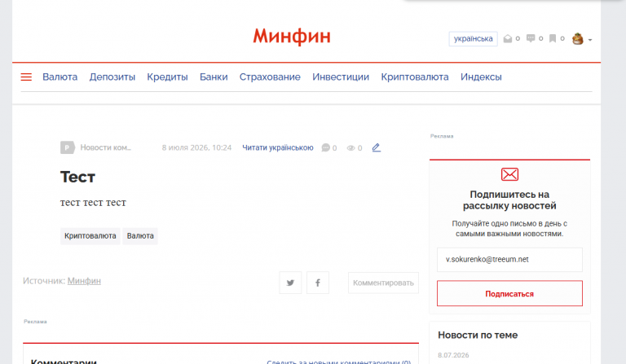Open the mail envelope icon in header
Image resolution: width=626 pixels, height=364 pixels.
tap(508, 38)
